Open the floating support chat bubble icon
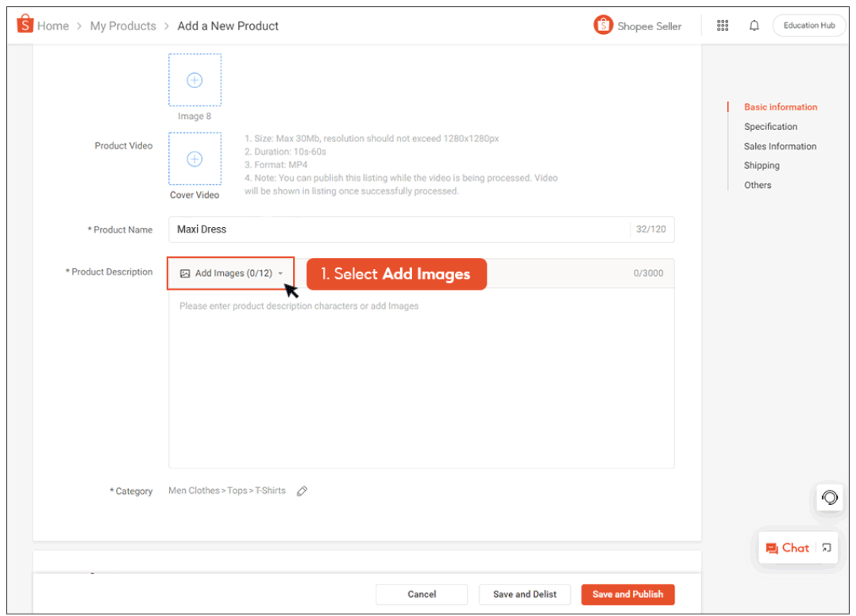 pos(829,497)
